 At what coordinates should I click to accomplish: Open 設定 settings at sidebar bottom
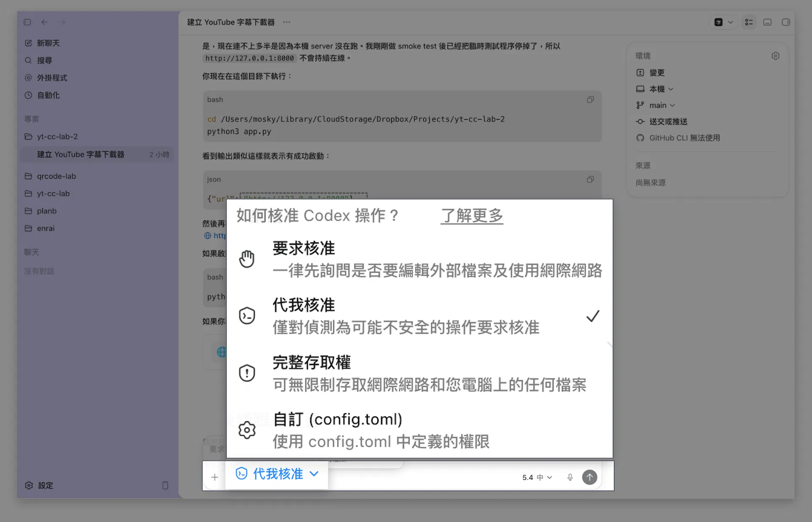point(39,485)
